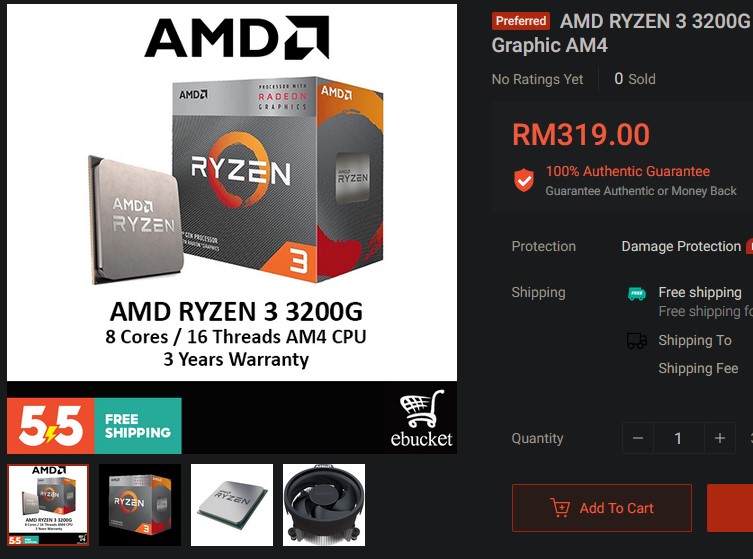
Task: Decrease quantity with the minus button
Action: pyautogui.click(x=638, y=438)
